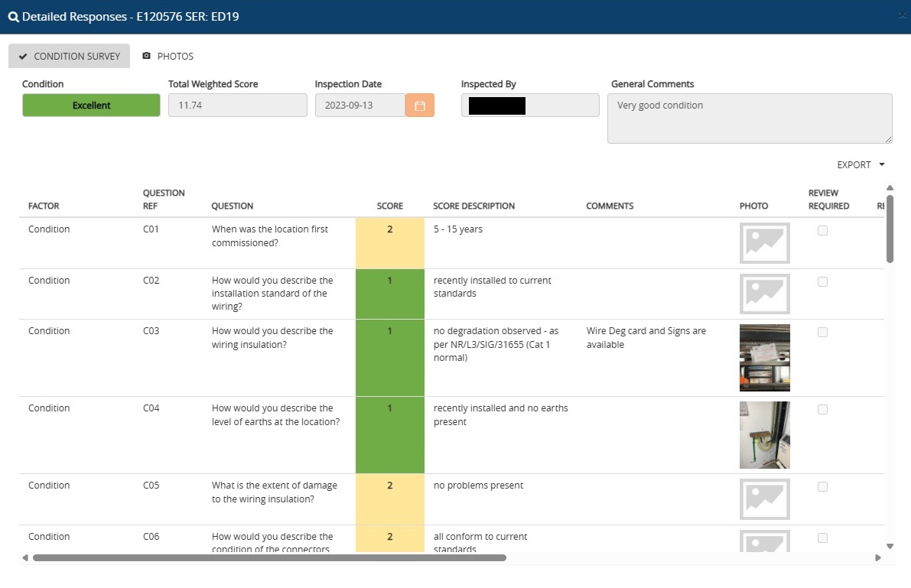911x588 pixels.
Task: Open the wiring insulation photo thumbnail for C03
Action: [764, 358]
